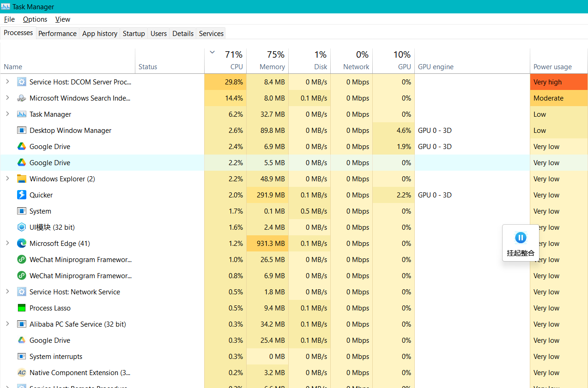The image size is (588, 388).
Task: Go to the Users tab
Action: (158, 34)
